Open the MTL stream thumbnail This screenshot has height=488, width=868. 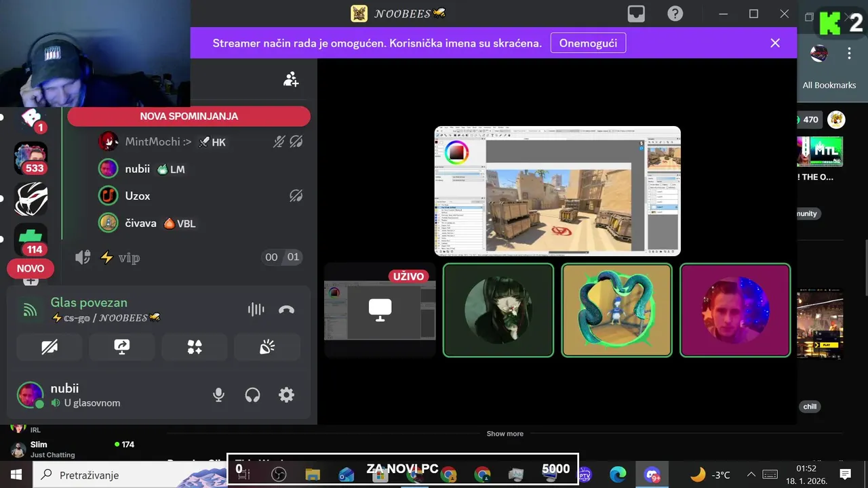point(819,150)
